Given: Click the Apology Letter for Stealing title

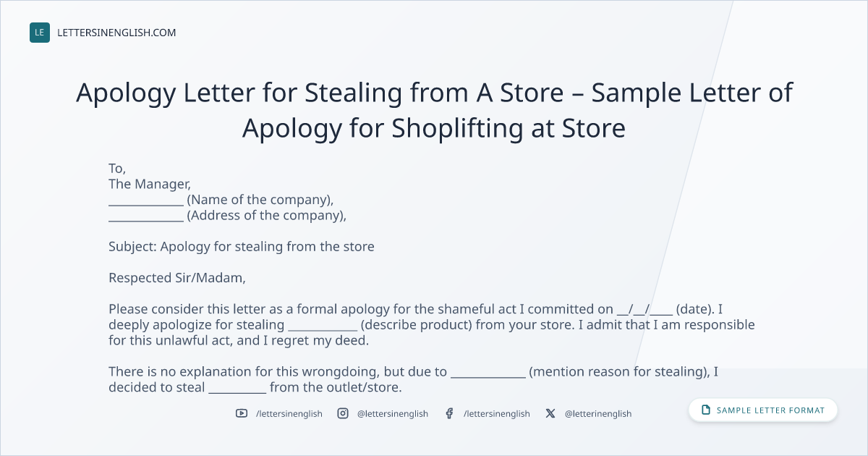Looking at the screenshot, I should [x=434, y=111].
